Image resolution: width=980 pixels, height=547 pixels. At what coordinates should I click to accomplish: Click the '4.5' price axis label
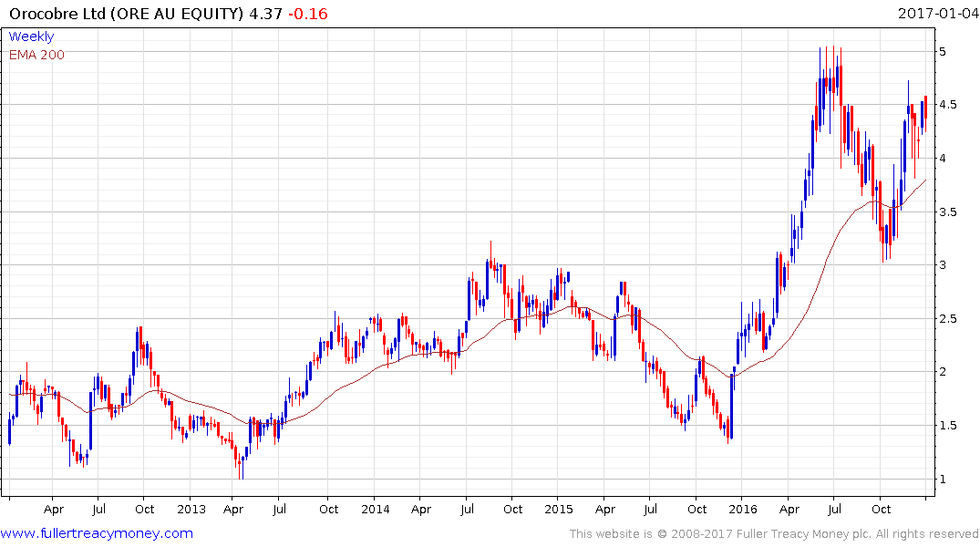947,105
